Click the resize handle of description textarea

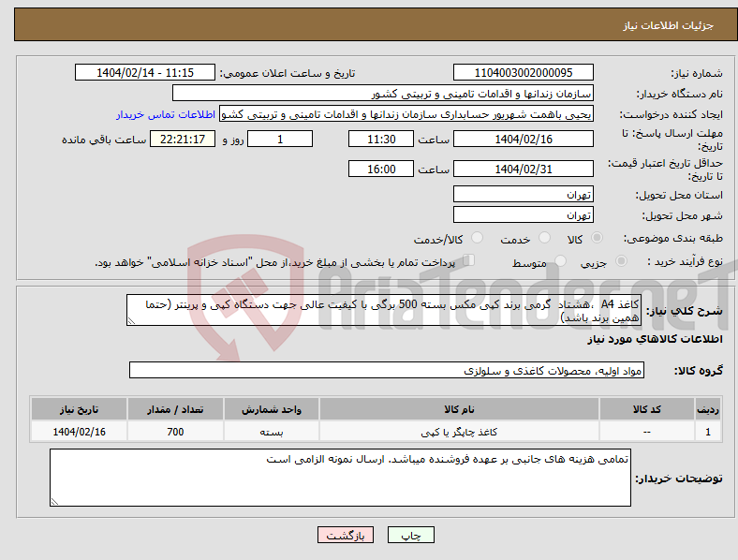coord(131,321)
